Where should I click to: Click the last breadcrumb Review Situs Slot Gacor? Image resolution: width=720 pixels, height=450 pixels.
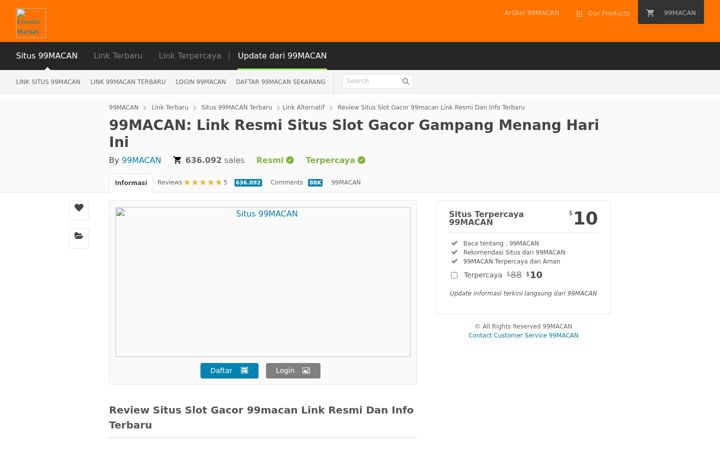tap(431, 107)
